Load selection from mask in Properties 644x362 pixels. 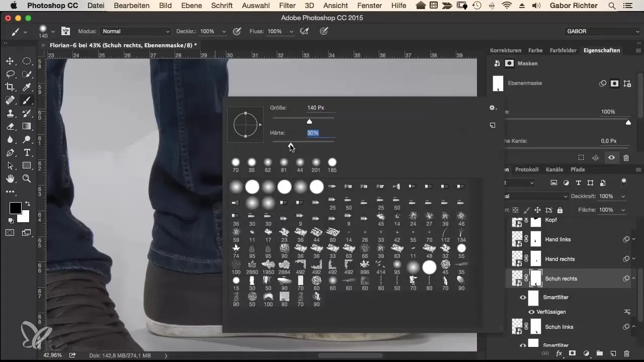[x=581, y=157]
